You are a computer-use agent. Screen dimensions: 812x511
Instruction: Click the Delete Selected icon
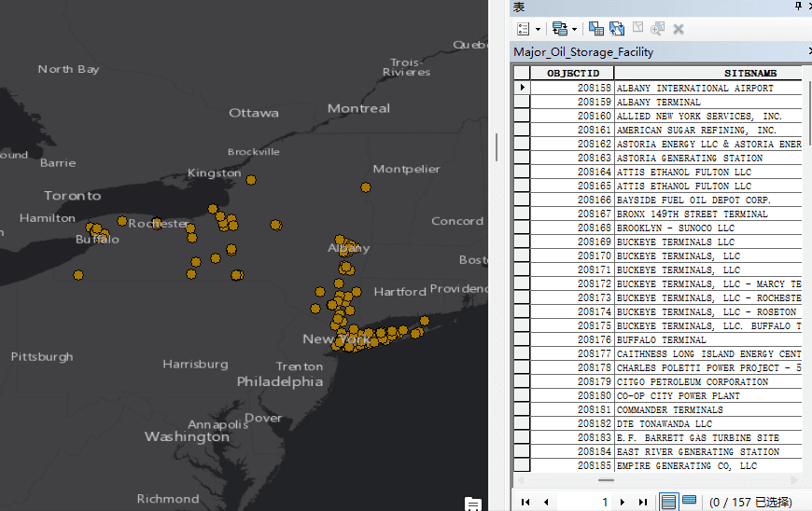[x=679, y=29]
